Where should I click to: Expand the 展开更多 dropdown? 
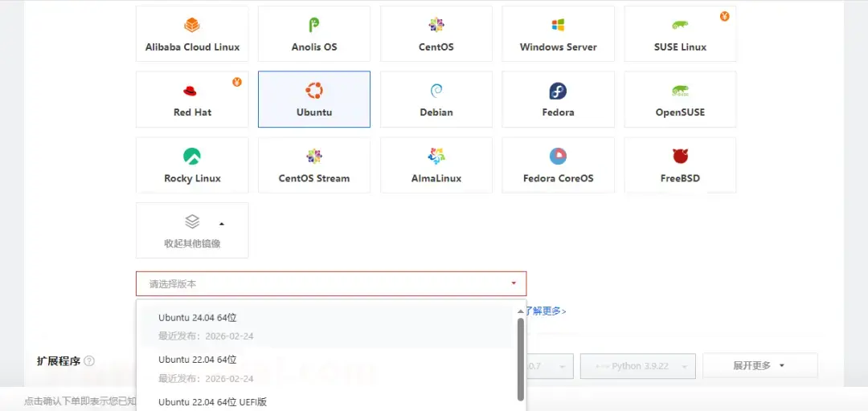tap(760, 365)
